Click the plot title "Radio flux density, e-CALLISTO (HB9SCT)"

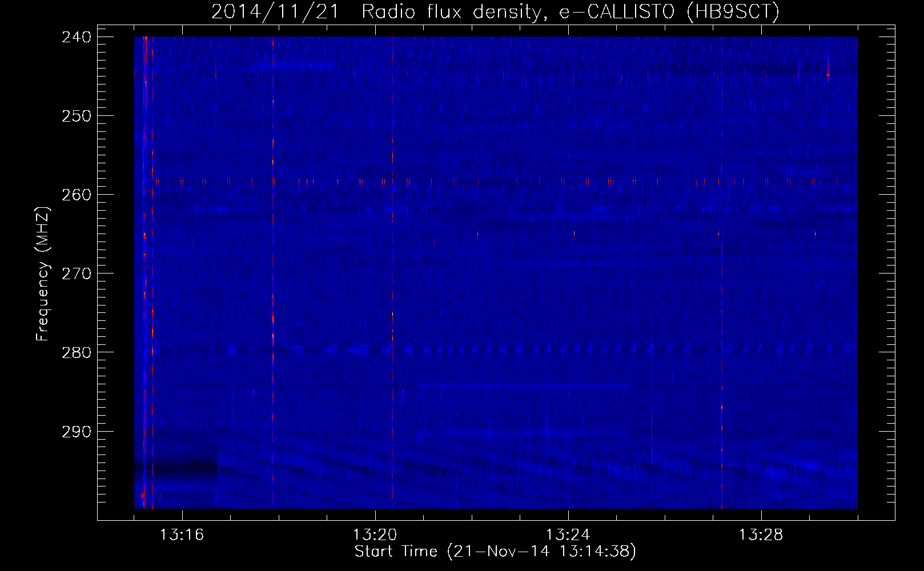[x=571, y=12]
